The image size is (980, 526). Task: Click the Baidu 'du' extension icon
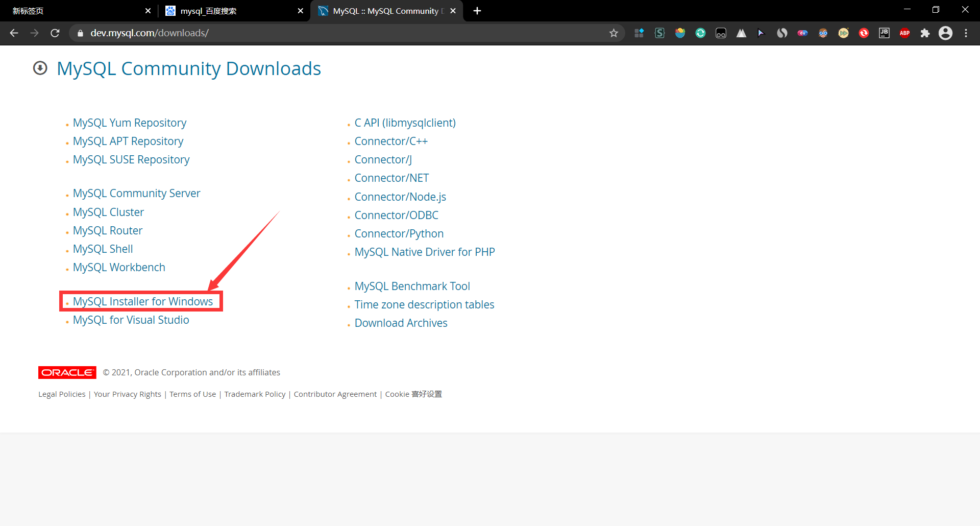[x=803, y=33]
